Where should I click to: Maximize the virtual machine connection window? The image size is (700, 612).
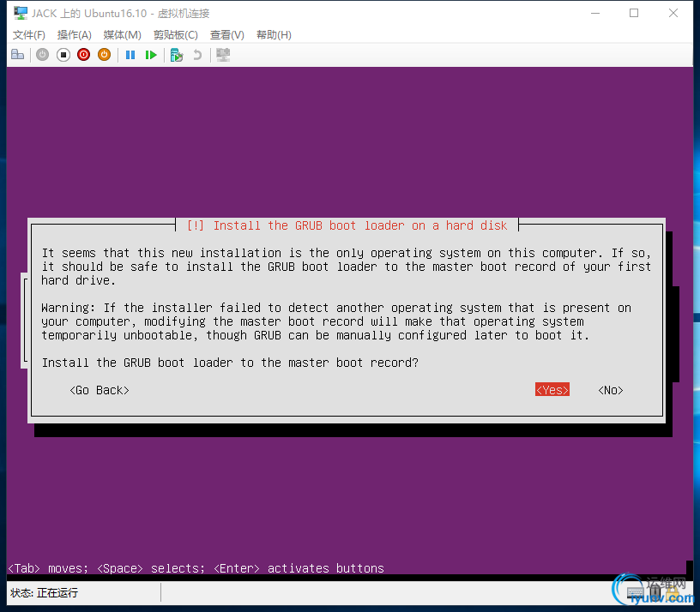pos(634,14)
